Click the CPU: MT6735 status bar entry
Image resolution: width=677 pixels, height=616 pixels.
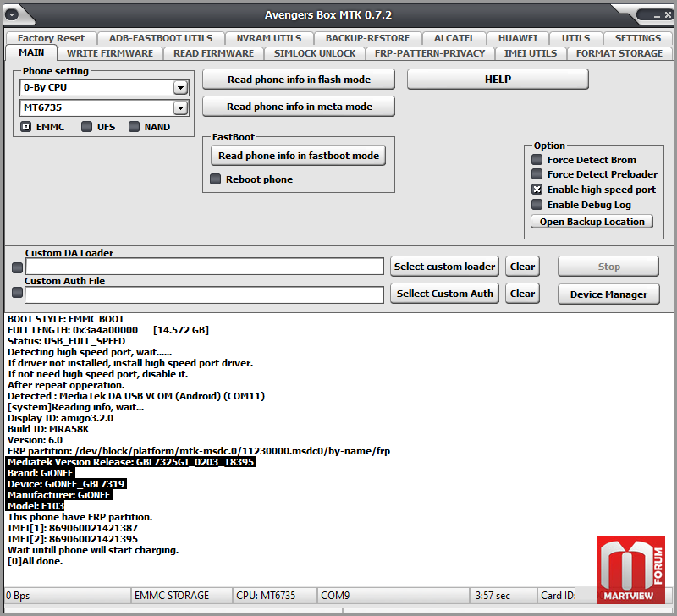tap(275, 596)
